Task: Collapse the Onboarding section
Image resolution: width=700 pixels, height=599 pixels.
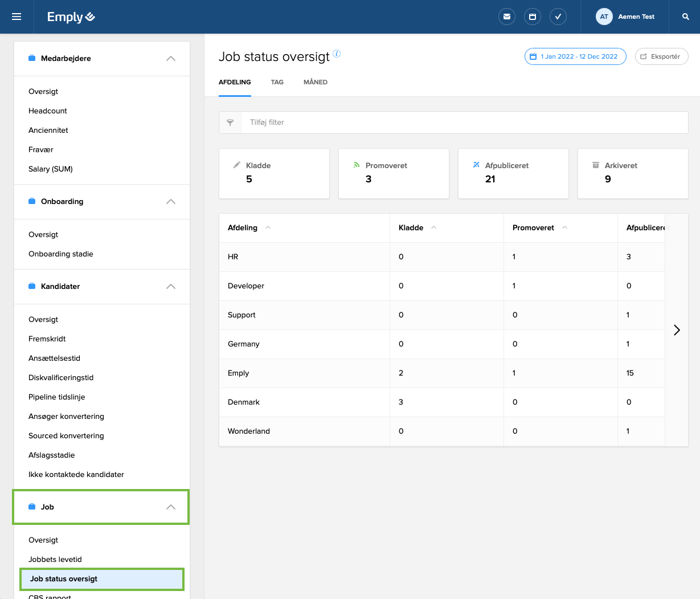Action: pyautogui.click(x=171, y=202)
